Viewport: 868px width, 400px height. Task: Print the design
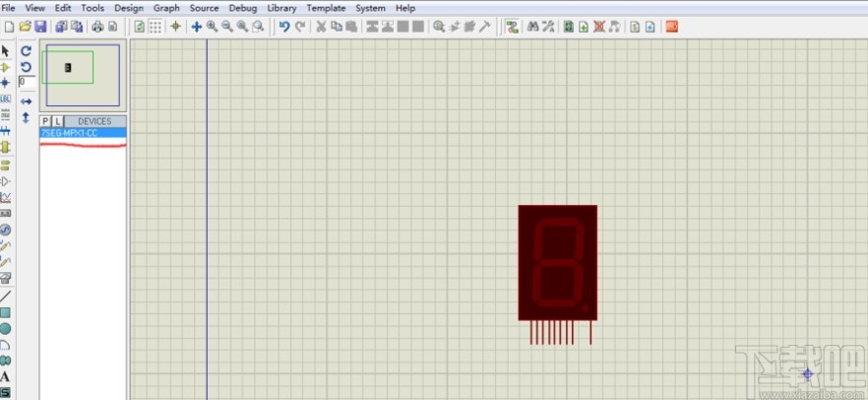click(x=97, y=27)
